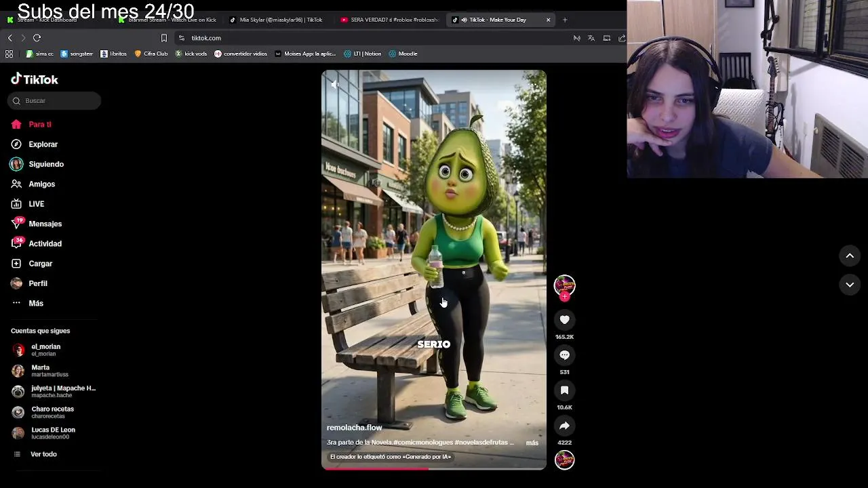Open the Moodle bookmark
Viewport: 868px width, 488px height.
[403, 54]
